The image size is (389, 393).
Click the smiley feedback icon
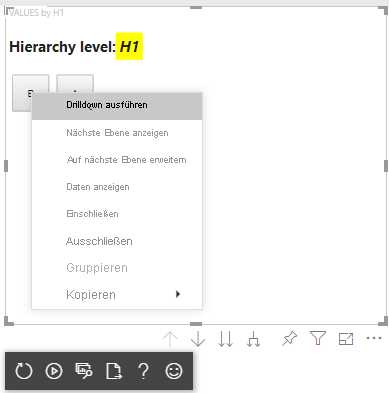(x=174, y=371)
